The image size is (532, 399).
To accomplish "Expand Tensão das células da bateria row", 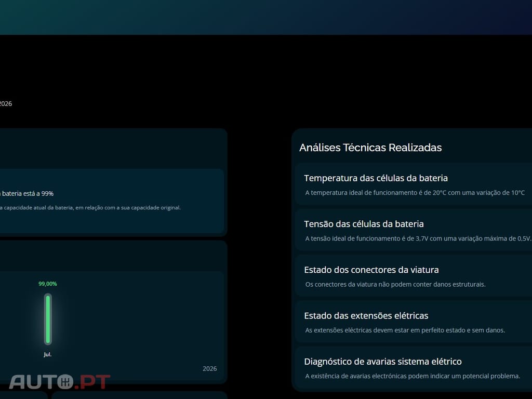I will [413, 230].
